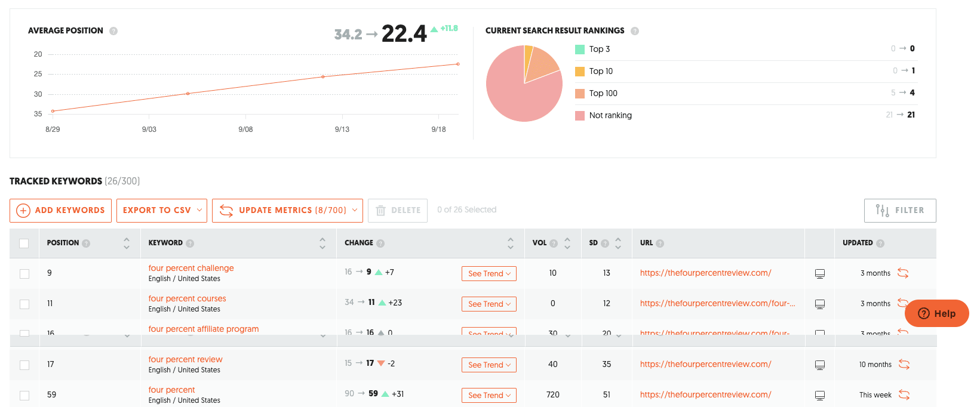Image resolution: width=980 pixels, height=407 pixels.
Task: Click the Add Keywords button
Action: pos(60,211)
